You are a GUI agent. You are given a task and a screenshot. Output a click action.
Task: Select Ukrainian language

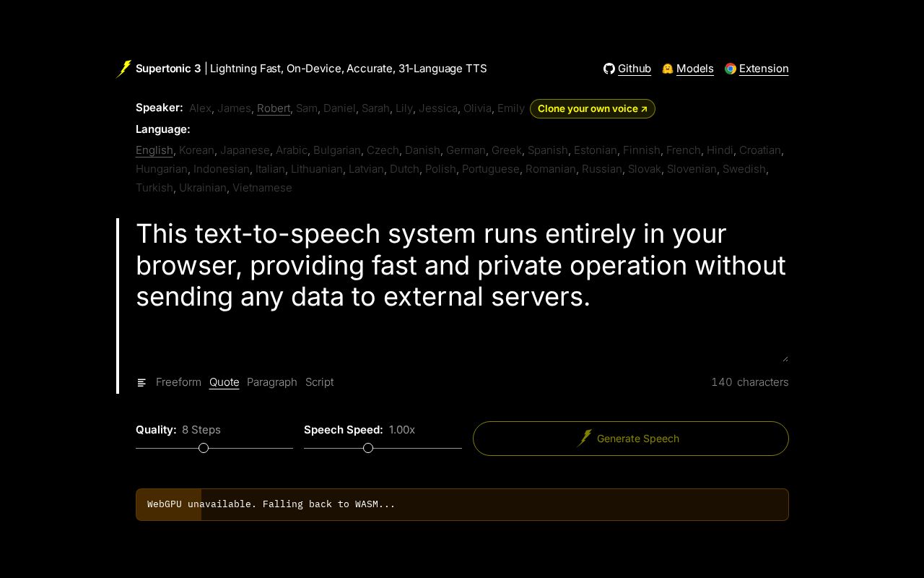(203, 188)
